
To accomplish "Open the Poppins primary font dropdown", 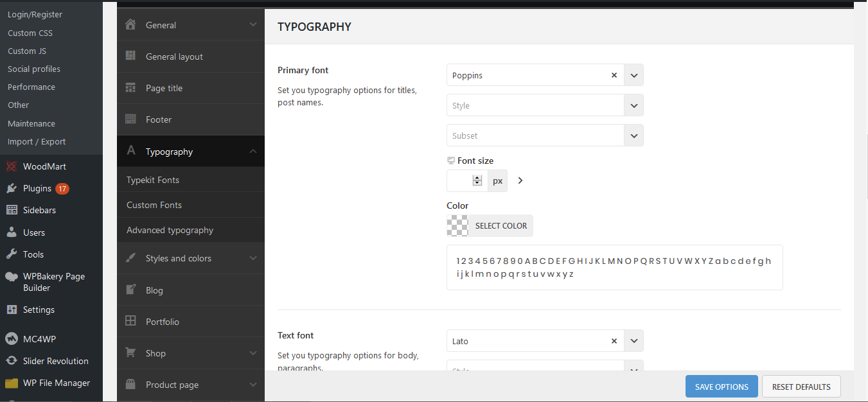I will tap(633, 75).
